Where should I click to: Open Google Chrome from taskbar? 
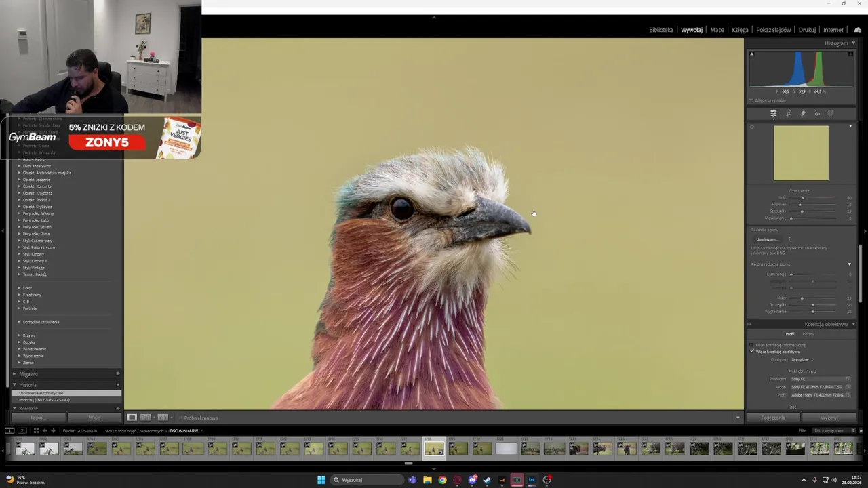pos(442,480)
